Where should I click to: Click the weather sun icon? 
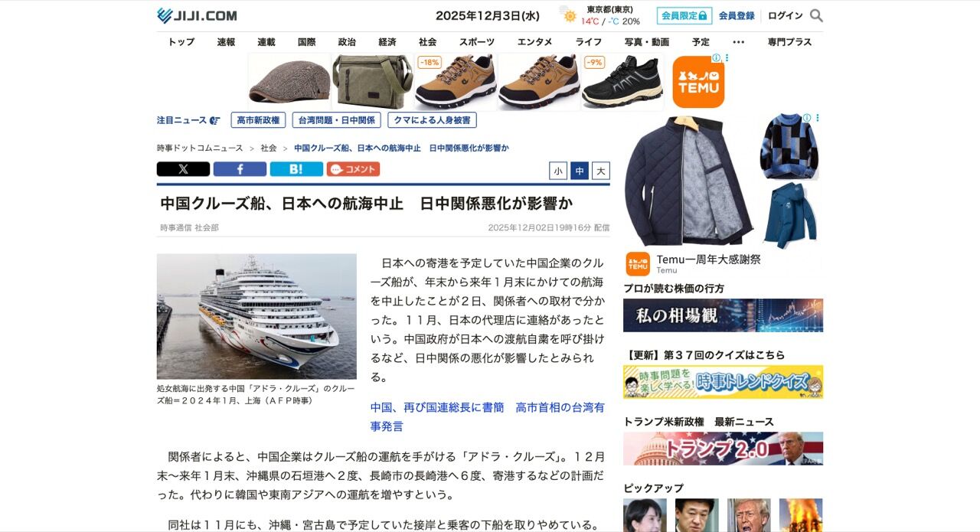569,15
